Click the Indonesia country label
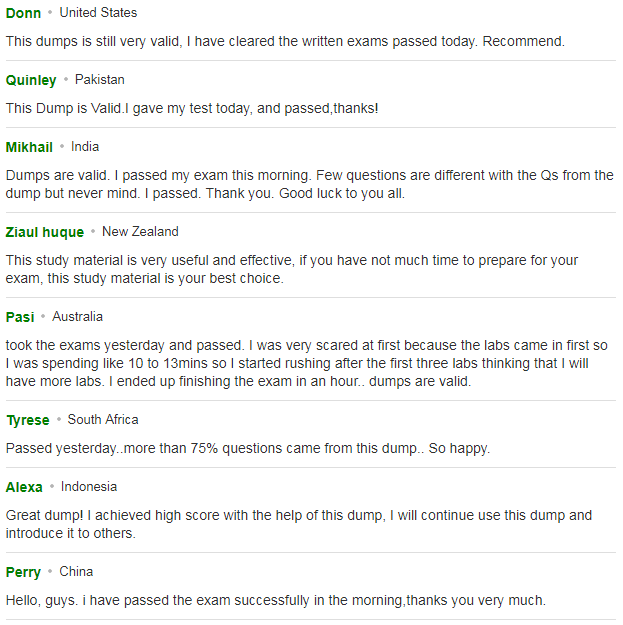 click(x=89, y=487)
